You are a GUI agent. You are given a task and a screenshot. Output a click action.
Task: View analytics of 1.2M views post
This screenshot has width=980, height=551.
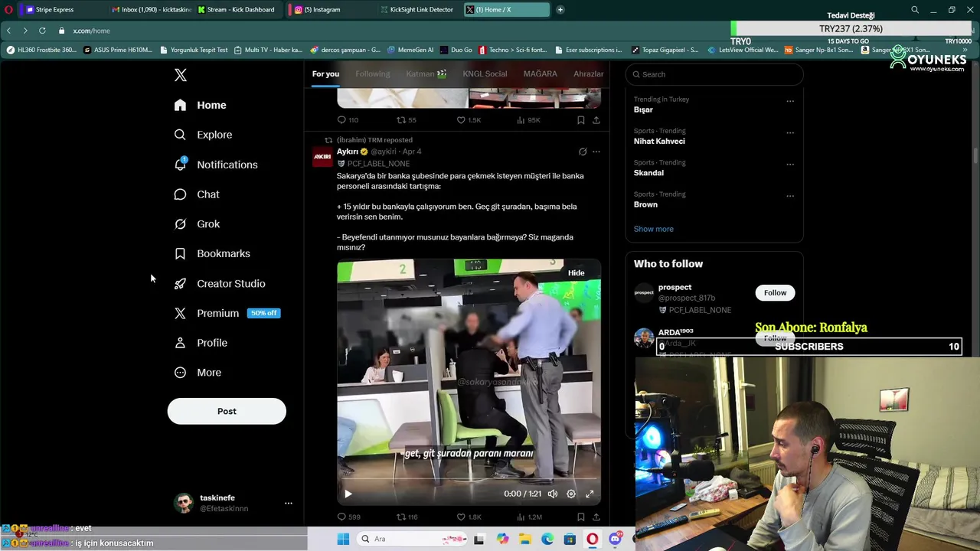coord(529,517)
